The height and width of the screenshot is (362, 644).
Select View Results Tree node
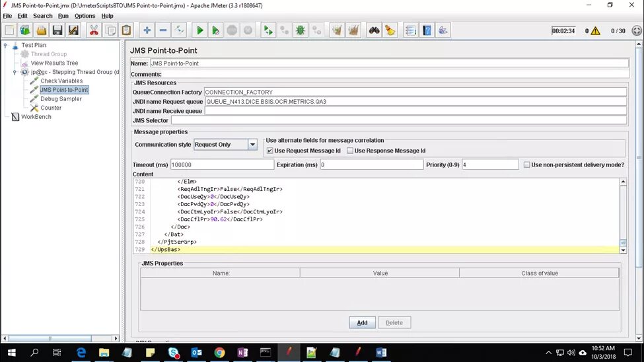[54, 63]
